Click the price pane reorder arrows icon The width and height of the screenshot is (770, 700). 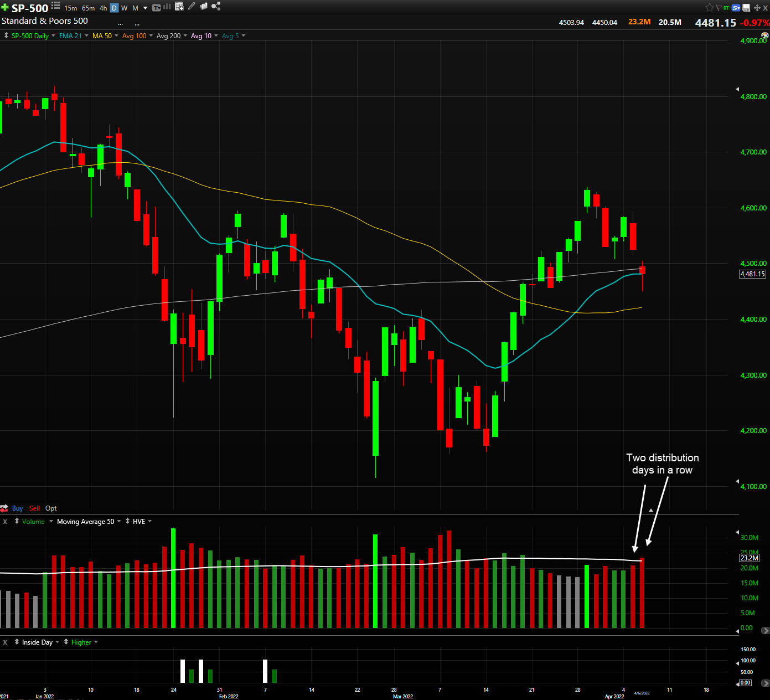(6, 35)
